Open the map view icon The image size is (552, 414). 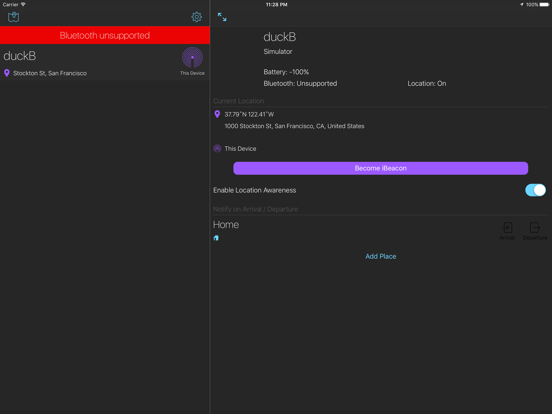[x=13, y=17]
